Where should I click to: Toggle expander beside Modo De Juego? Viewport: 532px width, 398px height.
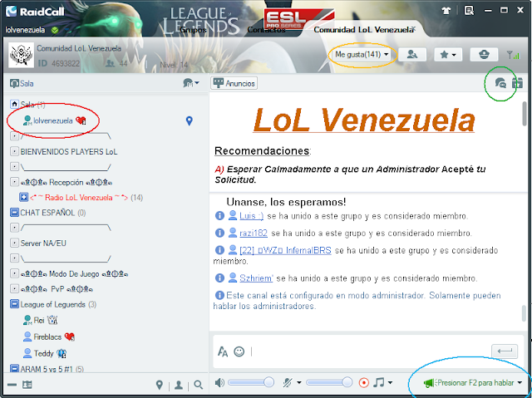pos(14,273)
